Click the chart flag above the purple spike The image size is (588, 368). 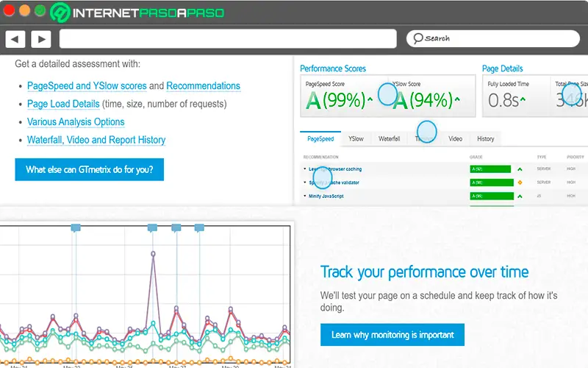click(152, 227)
